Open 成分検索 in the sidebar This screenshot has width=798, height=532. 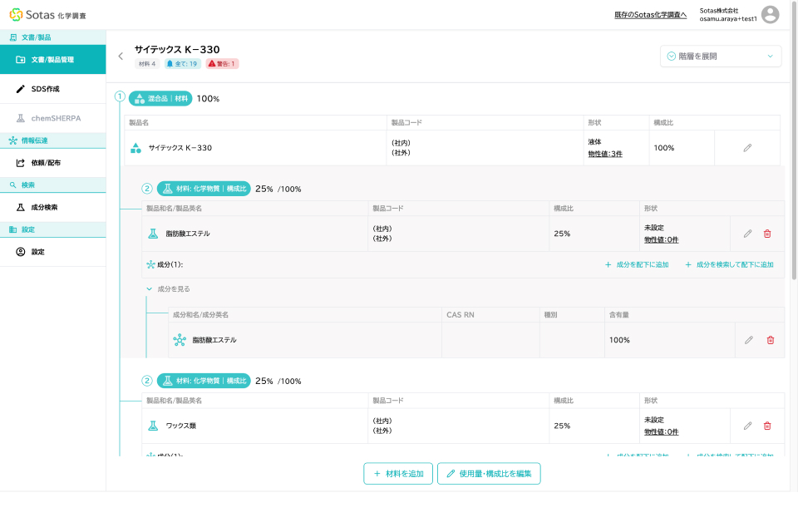click(53, 207)
